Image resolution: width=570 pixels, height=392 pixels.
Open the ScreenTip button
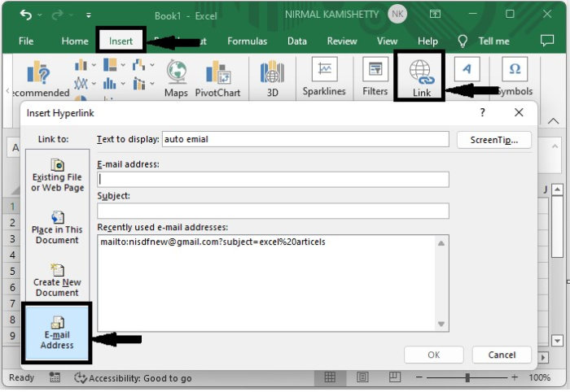coord(494,140)
